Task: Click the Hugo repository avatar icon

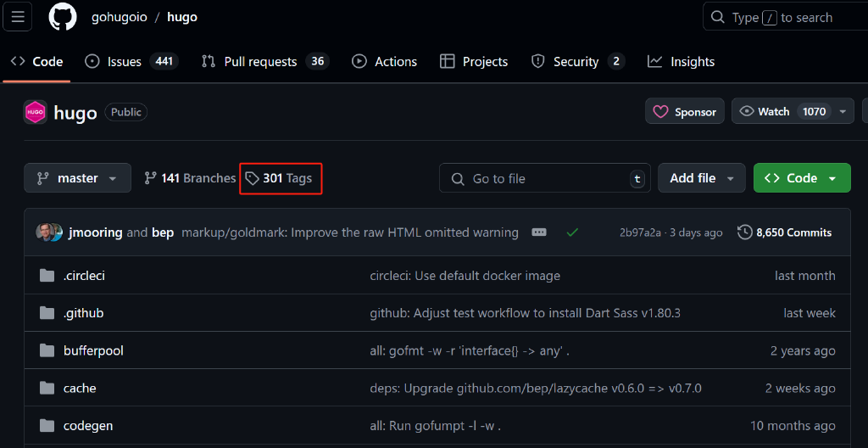Action: (36, 112)
